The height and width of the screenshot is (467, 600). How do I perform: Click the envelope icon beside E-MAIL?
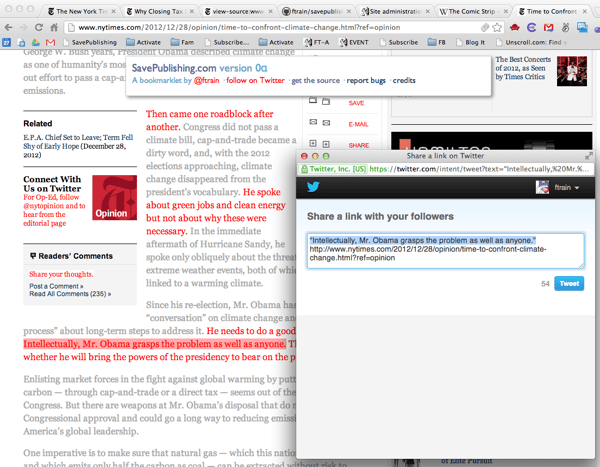pyautogui.click(x=312, y=124)
